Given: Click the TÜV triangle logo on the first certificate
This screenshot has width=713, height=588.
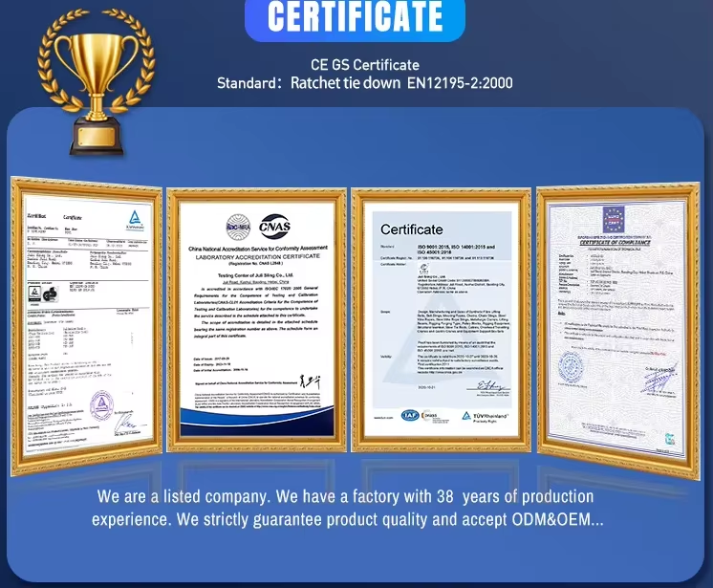Looking at the screenshot, I should [x=135, y=220].
